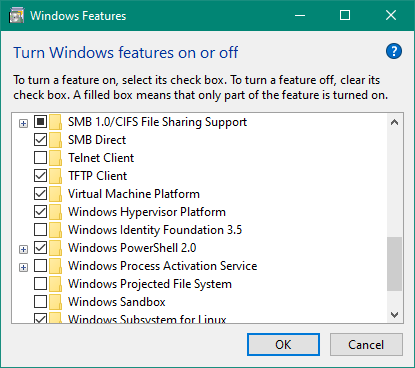The width and height of the screenshot is (415, 368).
Task: Click the Windows Features title bar icon
Action: 17,16
